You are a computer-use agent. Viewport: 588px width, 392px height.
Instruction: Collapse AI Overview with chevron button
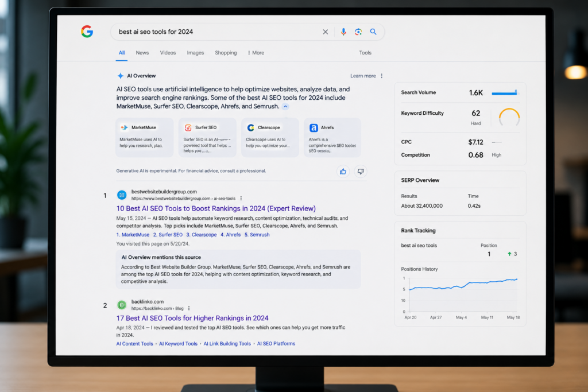pyautogui.click(x=285, y=106)
